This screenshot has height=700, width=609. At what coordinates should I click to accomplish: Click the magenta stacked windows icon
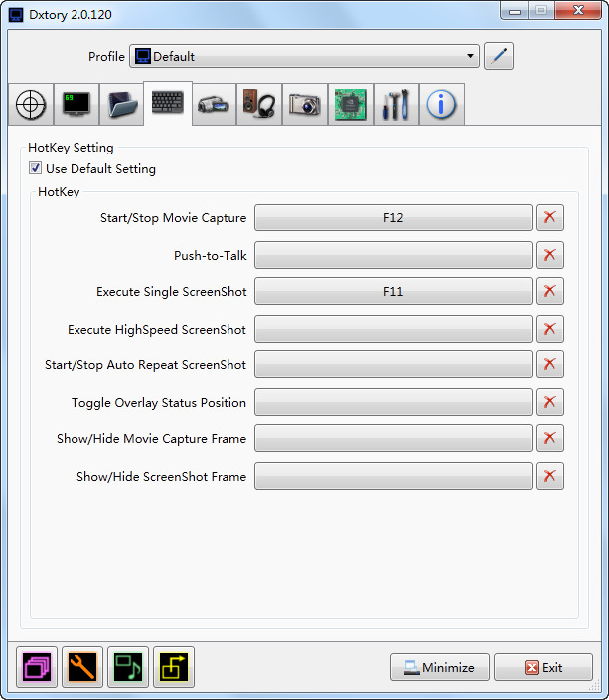(37, 667)
